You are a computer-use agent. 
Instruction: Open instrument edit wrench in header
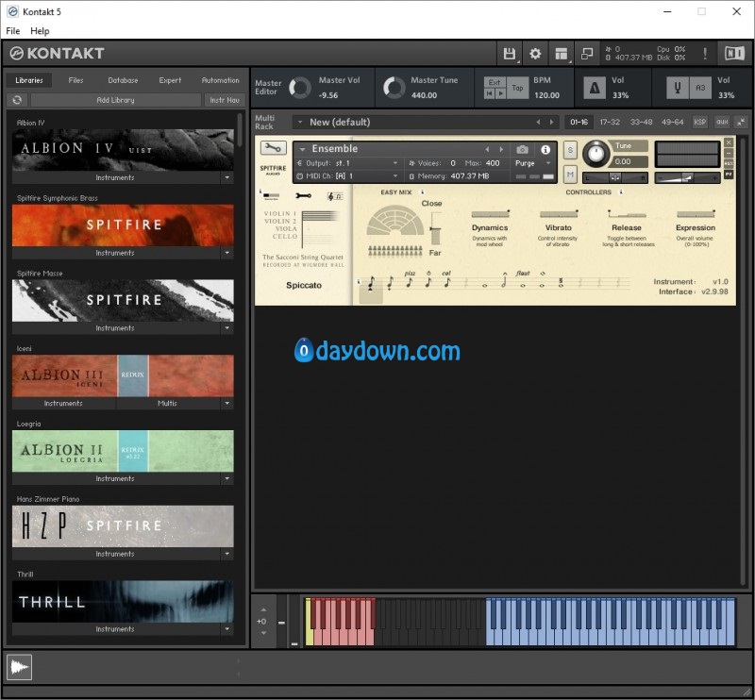(274, 148)
